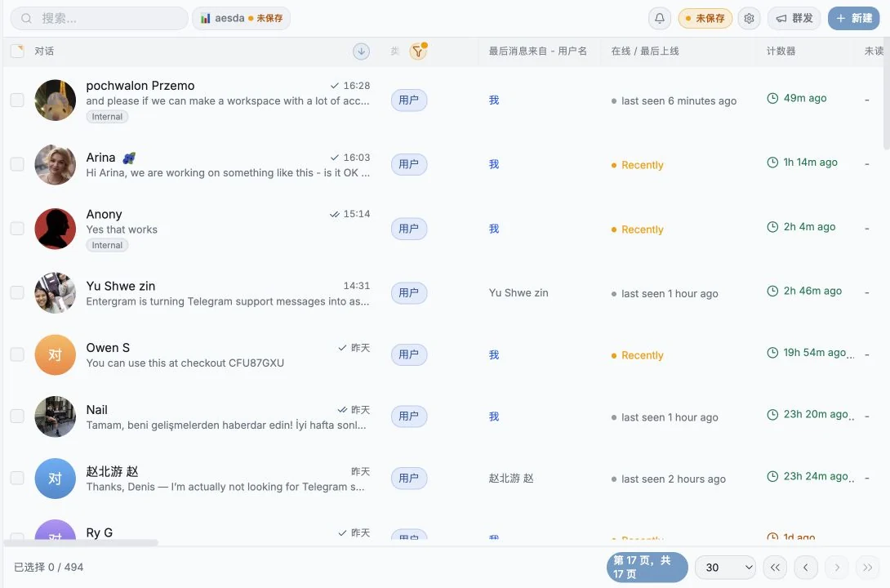Go to the first page
The width and height of the screenshot is (890, 588).
point(775,567)
